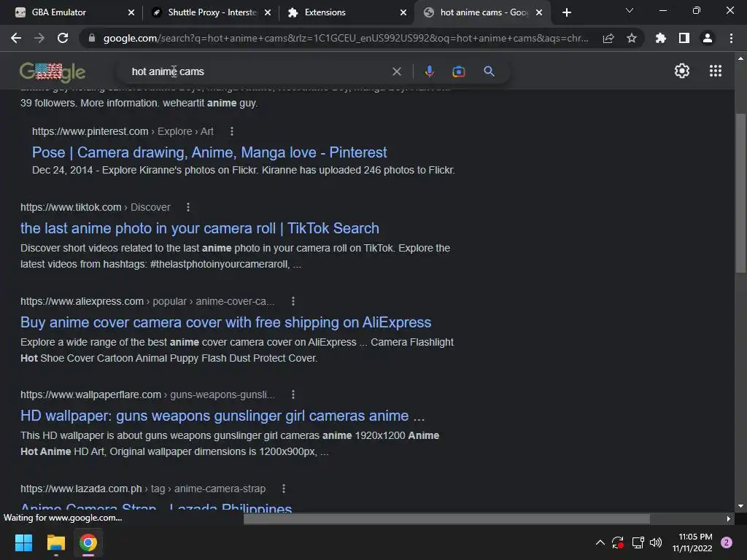Close the hot anime cams tab
Image resolution: width=747 pixels, height=560 pixels.
(x=539, y=12)
